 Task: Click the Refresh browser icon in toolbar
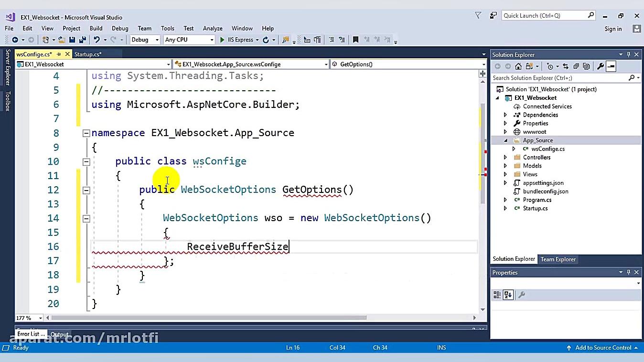pos(266,40)
